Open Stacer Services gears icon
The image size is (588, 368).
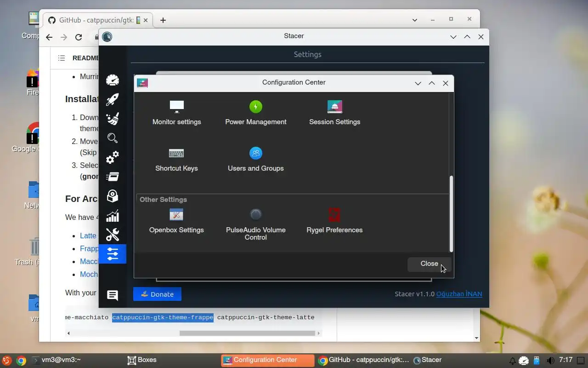point(113,157)
